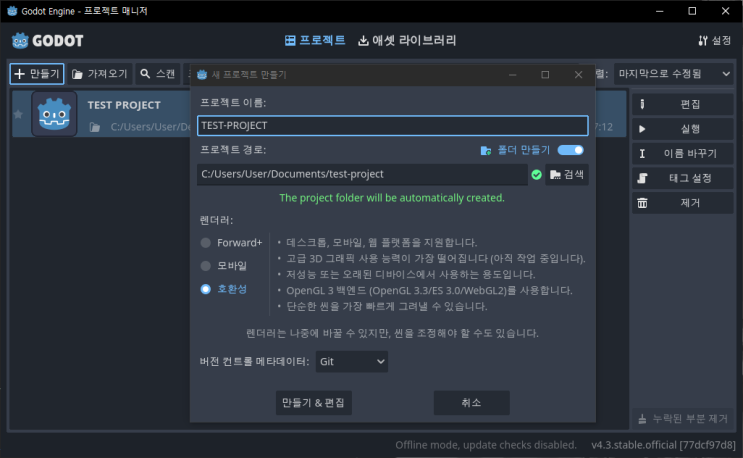743x458 pixels.
Task: Click the 제거 remove button
Action: coord(682,203)
